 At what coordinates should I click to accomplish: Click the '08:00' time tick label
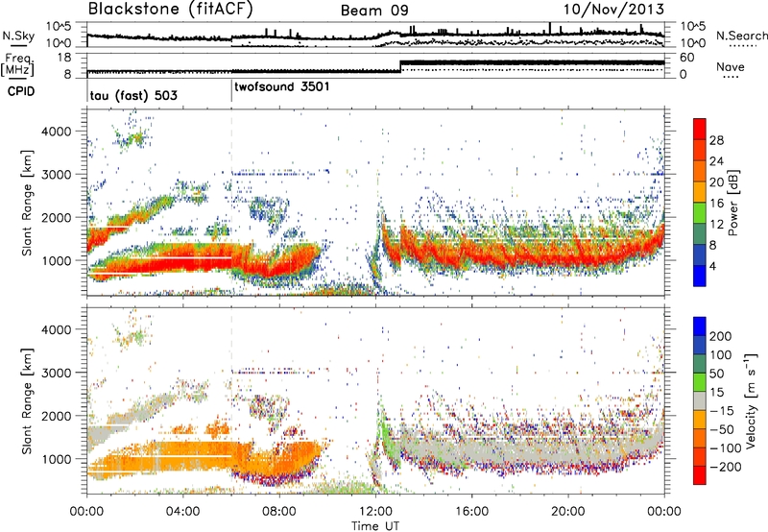click(x=279, y=512)
